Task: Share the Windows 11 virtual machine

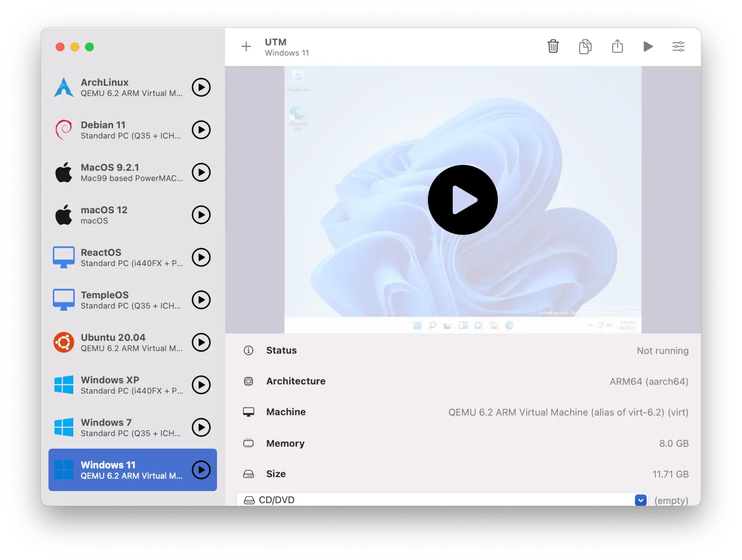Action: (617, 46)
